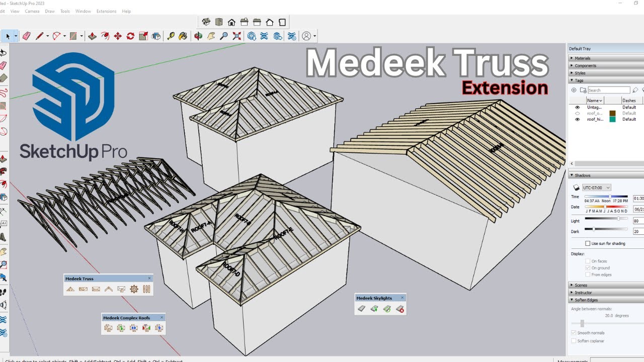This screenshot has width=644, height=362.
Task: Enable Soften coplanar checkbox
Action: coord(574,341)
